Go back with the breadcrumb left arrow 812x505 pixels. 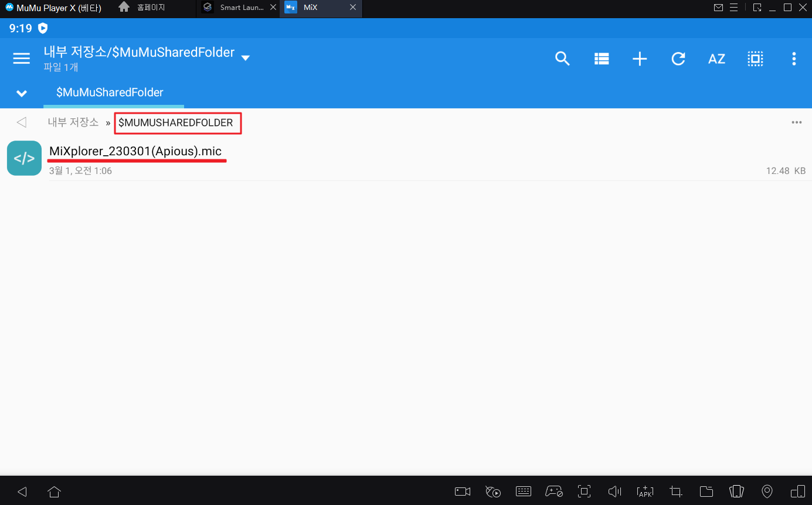click(22, 122)
